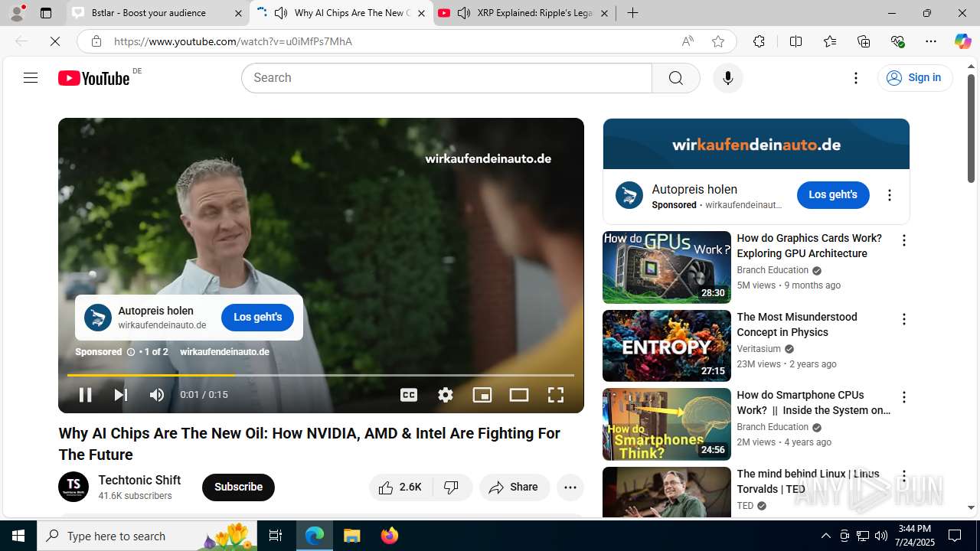Screen dimensions: 980x551
Task: Enter full screen video
Action: [x=556, y=395]
